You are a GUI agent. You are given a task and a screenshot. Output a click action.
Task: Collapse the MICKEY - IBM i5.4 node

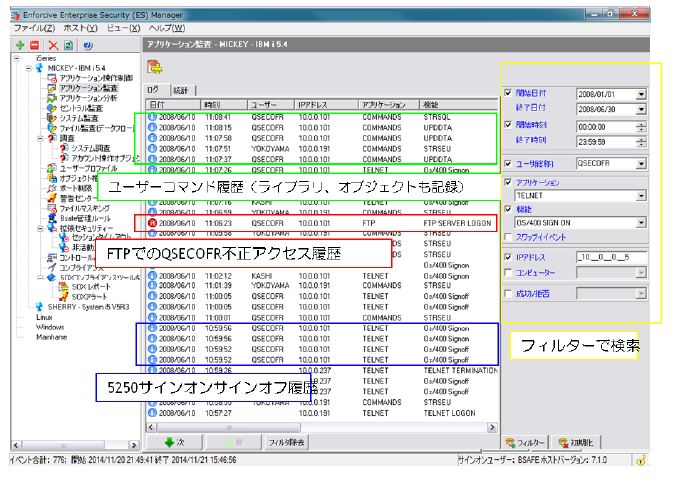click(28, 68)
